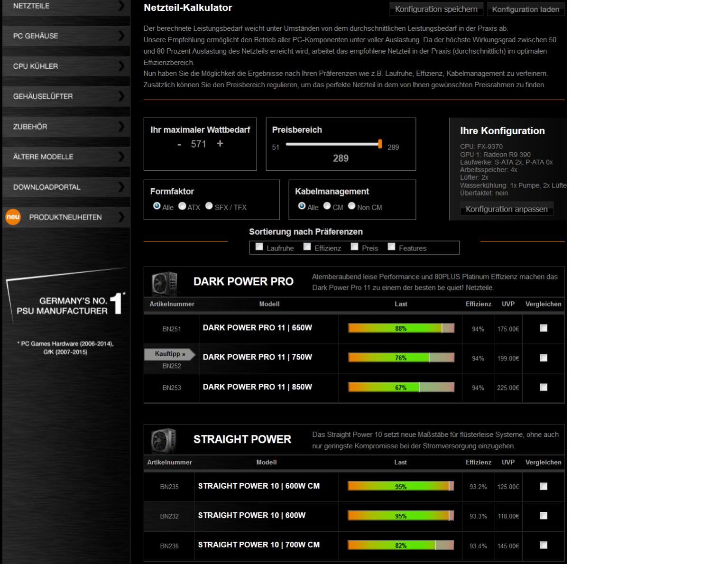Expand the PC Gehäuse chevron

pyautogui.click(x=121, y=36)
